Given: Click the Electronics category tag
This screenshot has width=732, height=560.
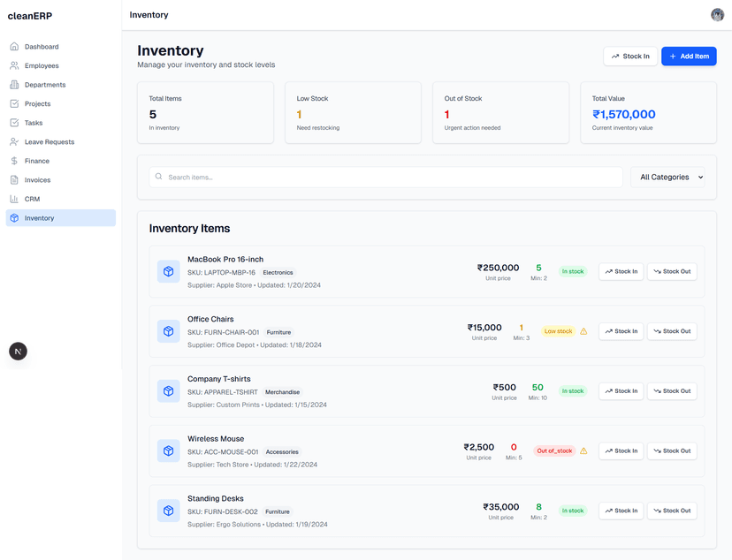Looking at the screenshot, I should coord(278,272).
